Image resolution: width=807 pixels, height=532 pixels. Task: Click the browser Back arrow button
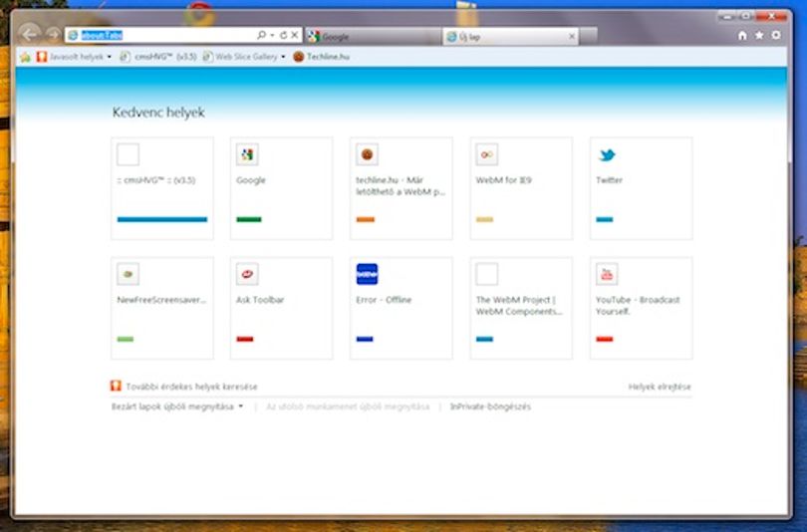pos(29,35)
